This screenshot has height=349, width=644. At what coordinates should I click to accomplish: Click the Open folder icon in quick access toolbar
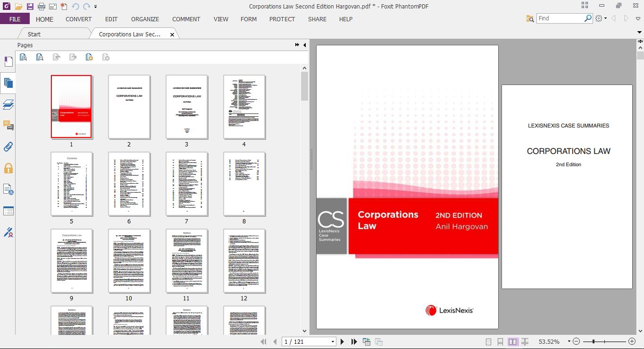point(18,7)
